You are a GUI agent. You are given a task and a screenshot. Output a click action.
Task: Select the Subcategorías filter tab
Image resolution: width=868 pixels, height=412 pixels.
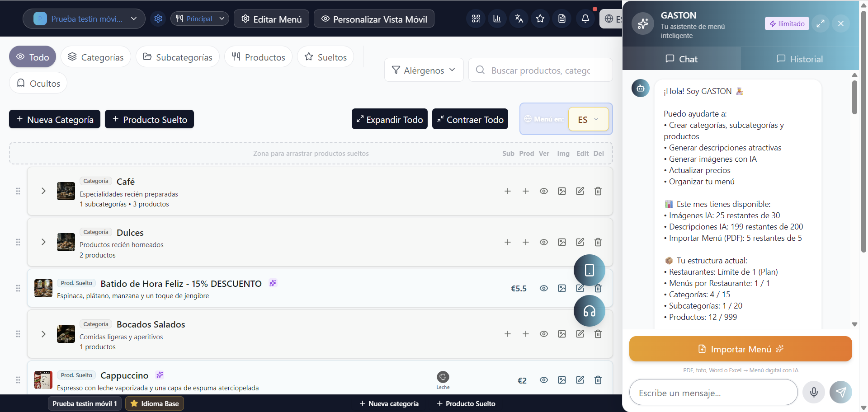177,56
